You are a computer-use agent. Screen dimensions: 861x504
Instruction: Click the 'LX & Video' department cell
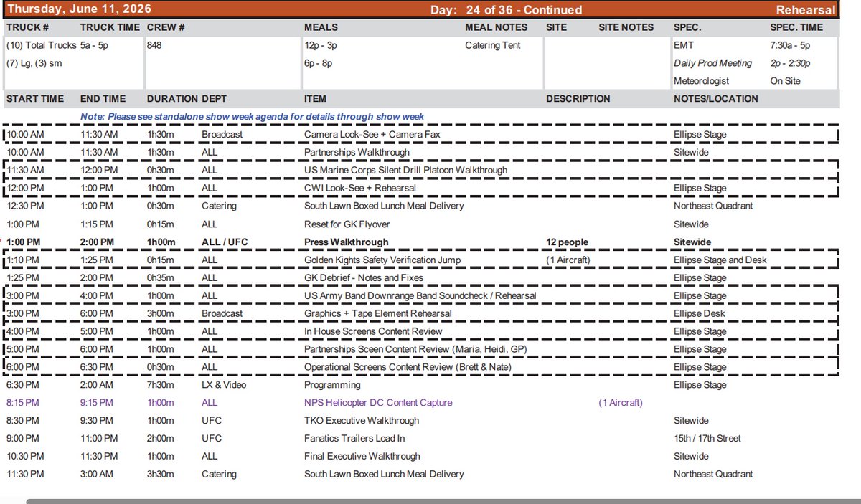[224, 386]
